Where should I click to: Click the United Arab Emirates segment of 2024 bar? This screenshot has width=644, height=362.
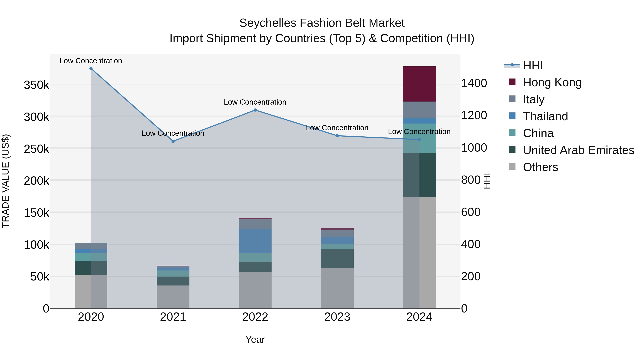click(x=419, y=175)
